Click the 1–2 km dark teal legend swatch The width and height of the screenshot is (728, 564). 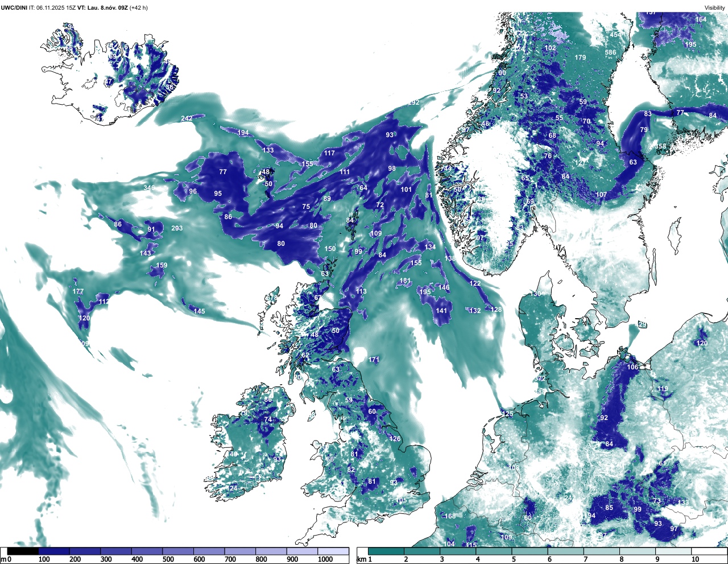[x=386, y=551]
